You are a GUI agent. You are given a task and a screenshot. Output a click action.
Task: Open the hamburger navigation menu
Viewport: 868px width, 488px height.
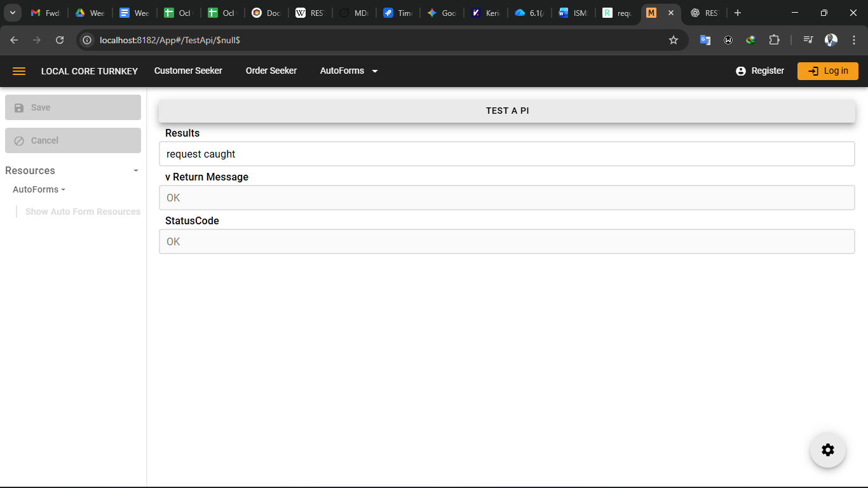19,71
